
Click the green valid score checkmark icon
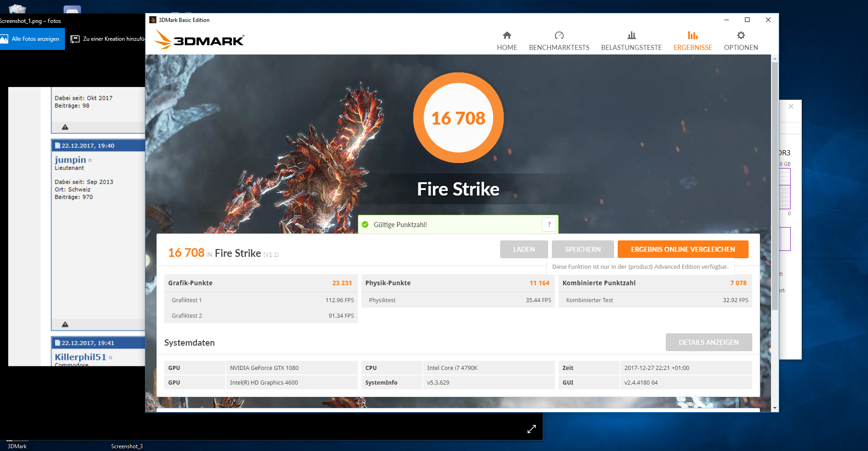365,224
